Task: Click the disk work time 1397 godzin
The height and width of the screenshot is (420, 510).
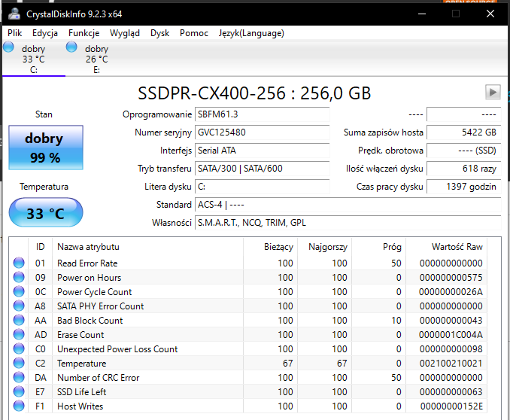Action: pyautogui.click(x=464, y=187)
